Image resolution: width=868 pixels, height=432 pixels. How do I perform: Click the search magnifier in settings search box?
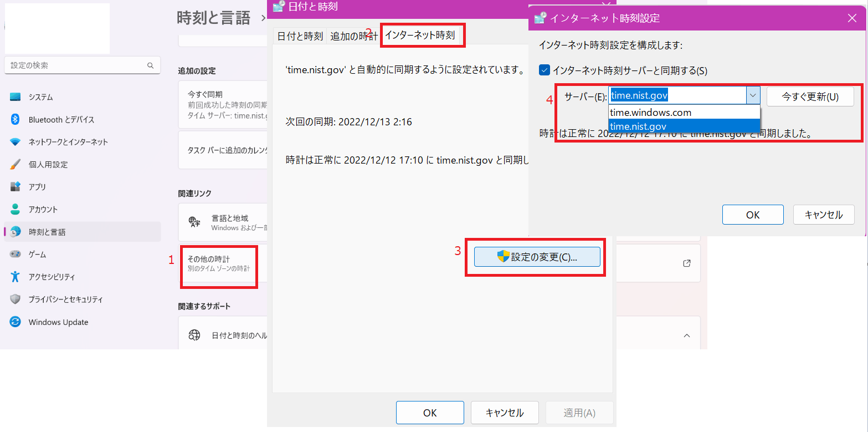(150, 65)
